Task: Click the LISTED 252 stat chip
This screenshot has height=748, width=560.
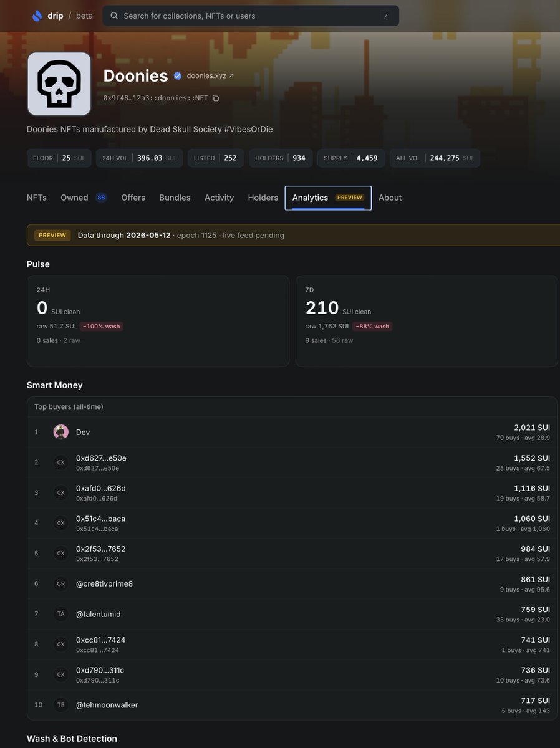Action: click(x=215, y=158)
